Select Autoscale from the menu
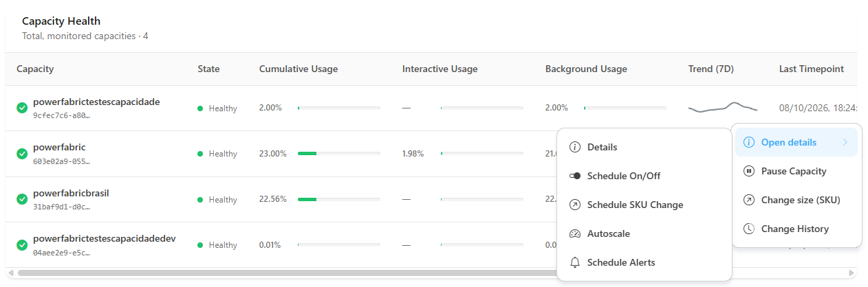The width and height of the screenshot is (868, 287). [644, 233]
